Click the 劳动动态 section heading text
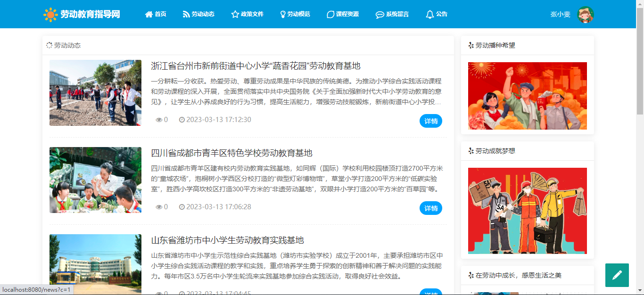This screenshot has height=295, width=644. coord(67,45)
